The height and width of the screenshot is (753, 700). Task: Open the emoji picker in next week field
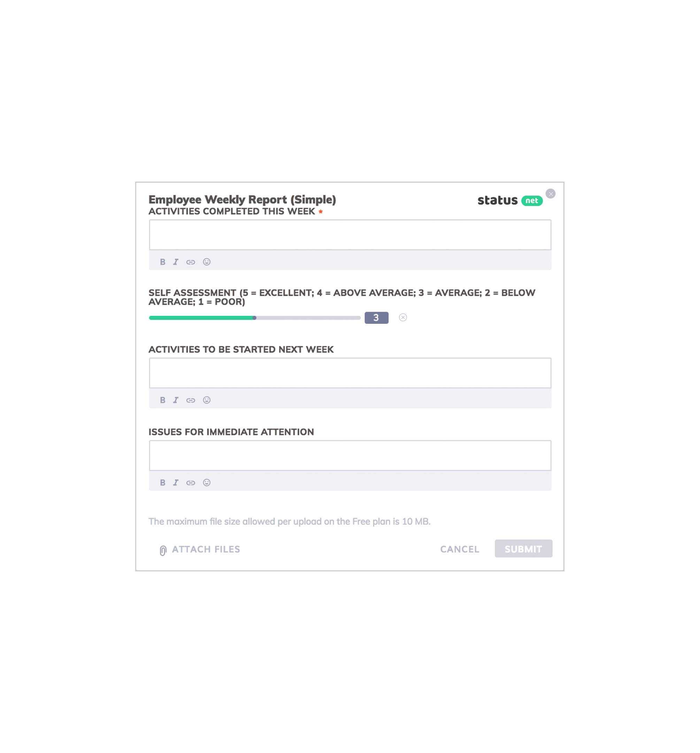[206, 400]
